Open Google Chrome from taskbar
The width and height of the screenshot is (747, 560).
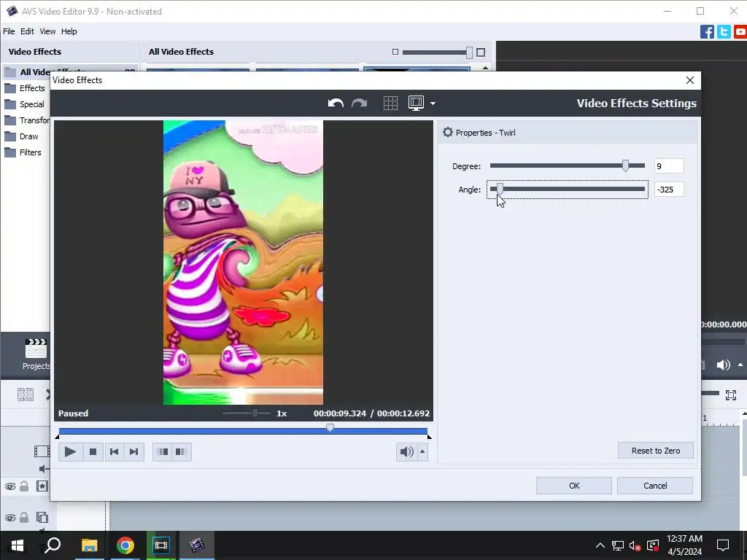click(x=125, y=545)
